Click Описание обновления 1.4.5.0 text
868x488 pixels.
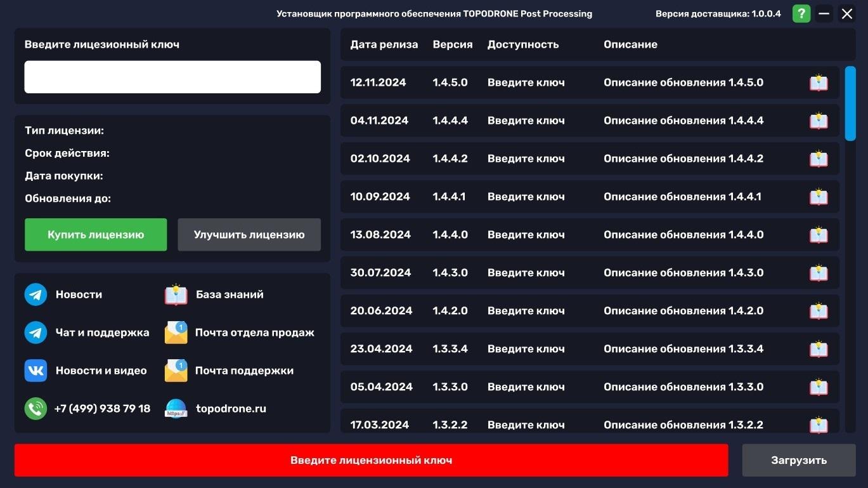click(x=683, y=82)
